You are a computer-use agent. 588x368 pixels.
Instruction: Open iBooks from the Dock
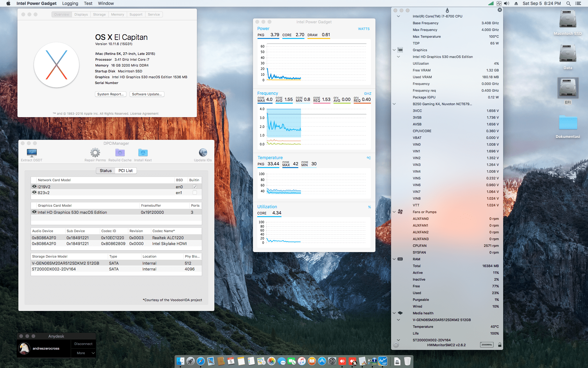coord(312,361)
